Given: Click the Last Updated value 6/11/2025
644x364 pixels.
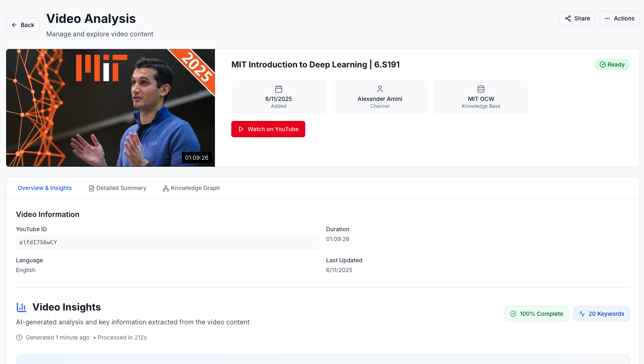Looking at the screenshot, I should point(339,270).
